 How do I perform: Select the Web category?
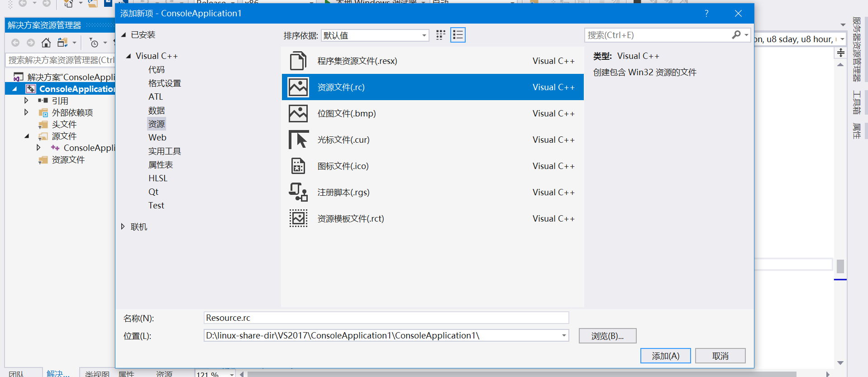[157, 137]
